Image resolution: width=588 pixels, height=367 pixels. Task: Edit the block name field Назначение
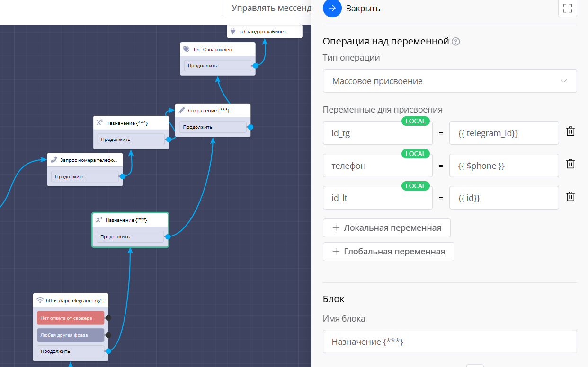pyautogui.click(x=449, y=341)
